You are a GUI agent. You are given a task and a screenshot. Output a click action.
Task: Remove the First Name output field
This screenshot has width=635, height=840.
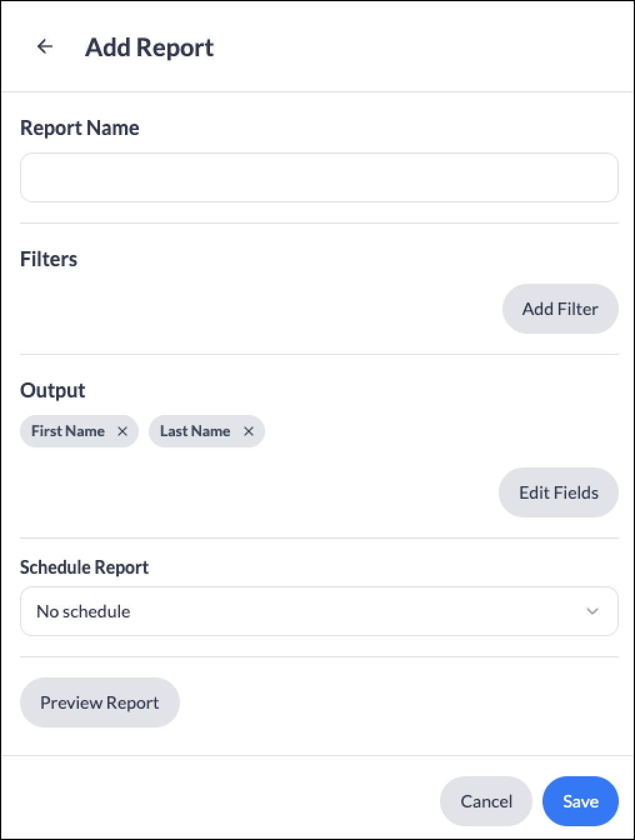(x=122, y=431)
